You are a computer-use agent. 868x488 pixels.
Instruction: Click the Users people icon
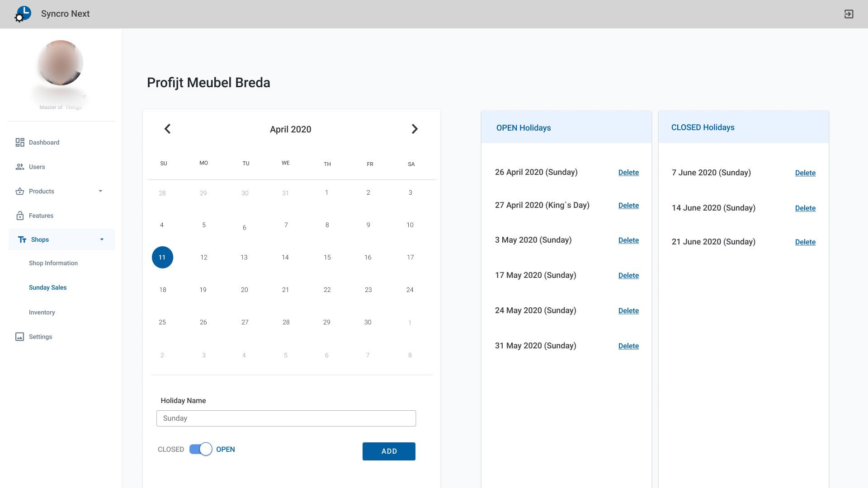(20, 167)
